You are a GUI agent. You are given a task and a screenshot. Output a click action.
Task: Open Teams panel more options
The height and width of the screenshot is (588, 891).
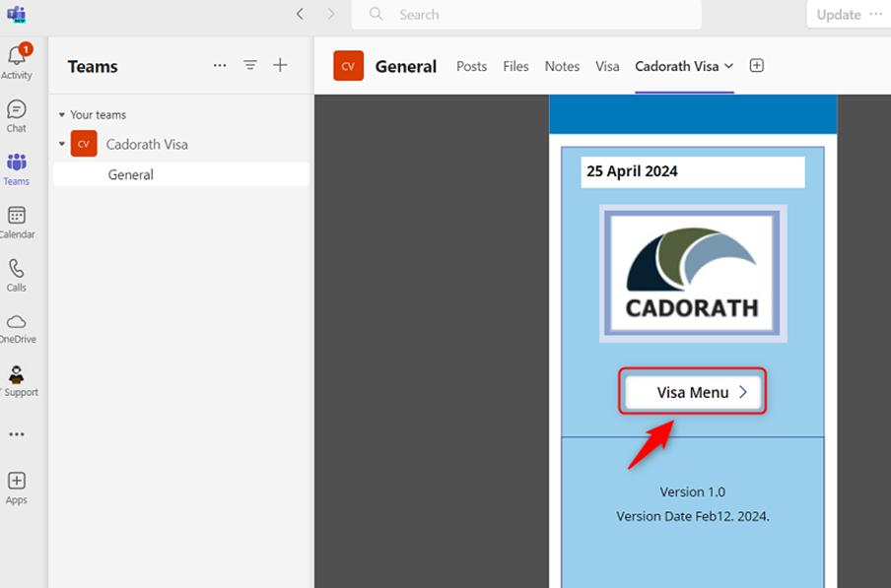coord(220,66)
